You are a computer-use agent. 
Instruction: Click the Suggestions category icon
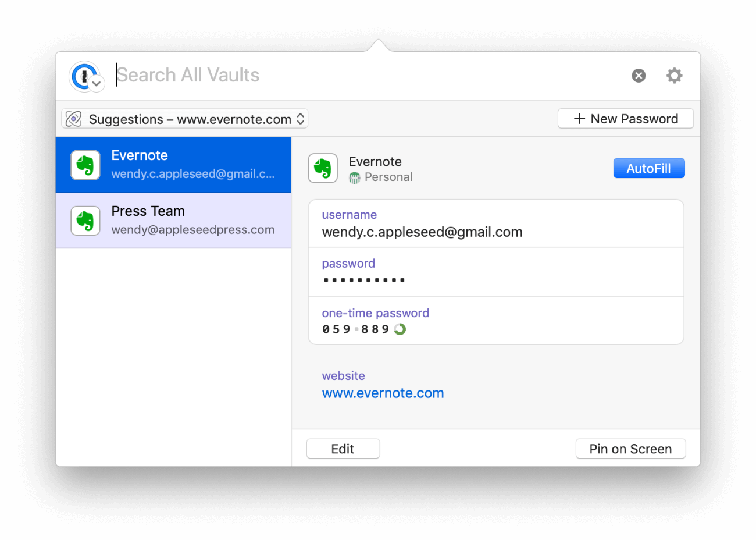click(x=74, y=119)
